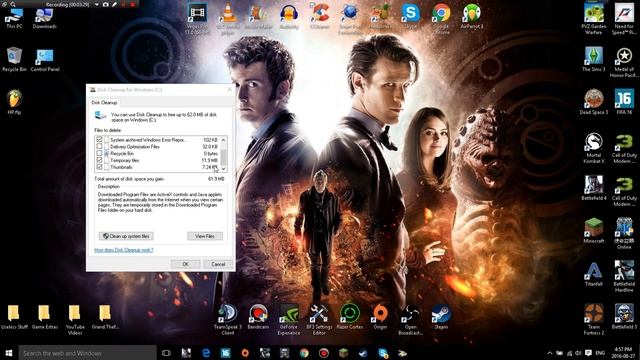This screenshot has width=640, height=360.
Task: Select the Skype desktop shortcut
Action: point(411,17)
